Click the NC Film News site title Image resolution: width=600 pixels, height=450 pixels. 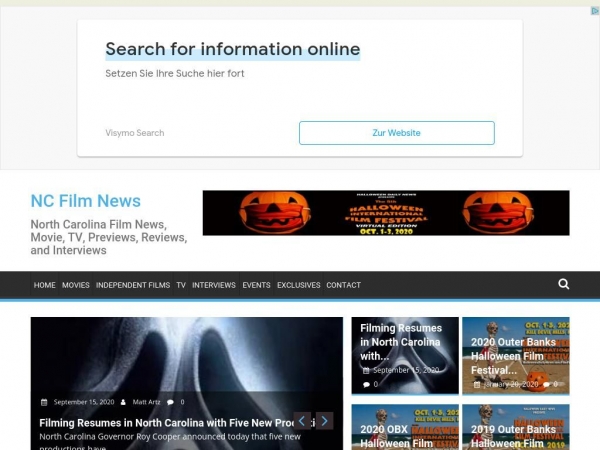coord(86,201)
